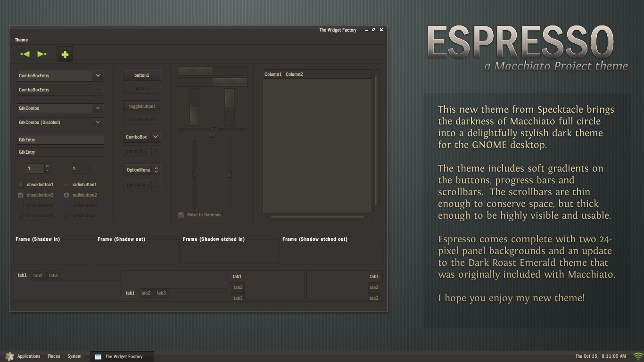Expand the first ComboBoxEntry dropdown arrow
The image size is (644, 362).
click(x=98, y=75)
